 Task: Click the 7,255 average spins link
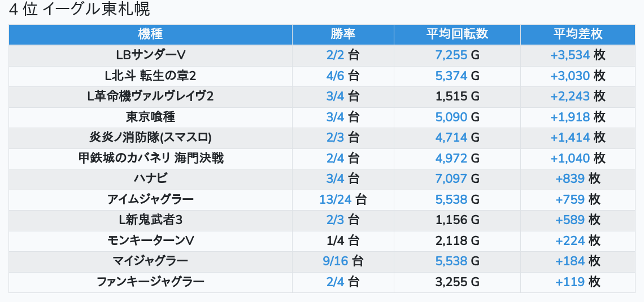451,55
